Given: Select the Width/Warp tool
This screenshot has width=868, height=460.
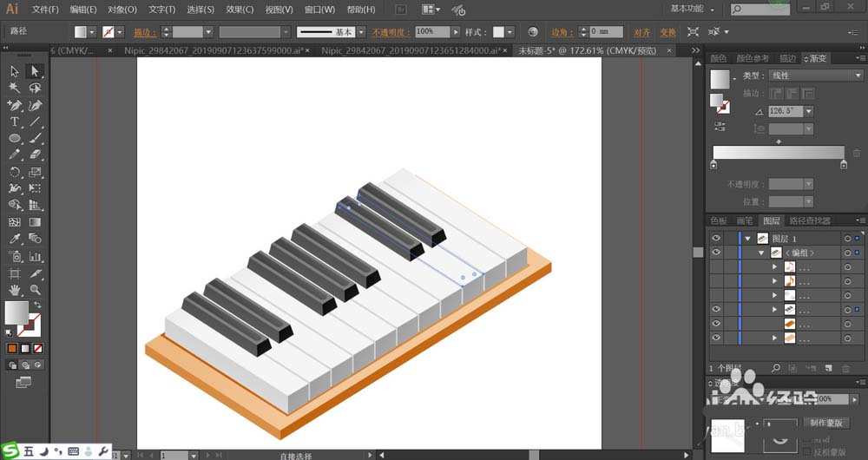Looking at the screenshot, I should click(15, 188).
